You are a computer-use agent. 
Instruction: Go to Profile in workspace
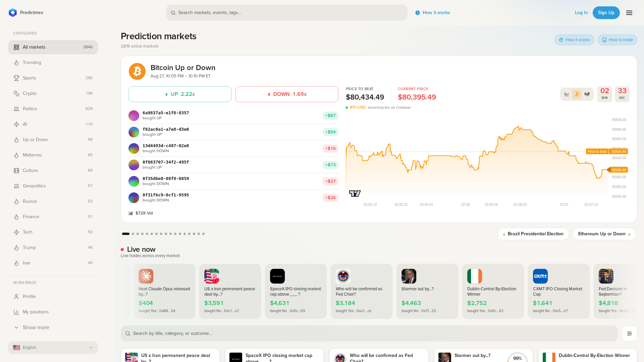click(53, 297)
